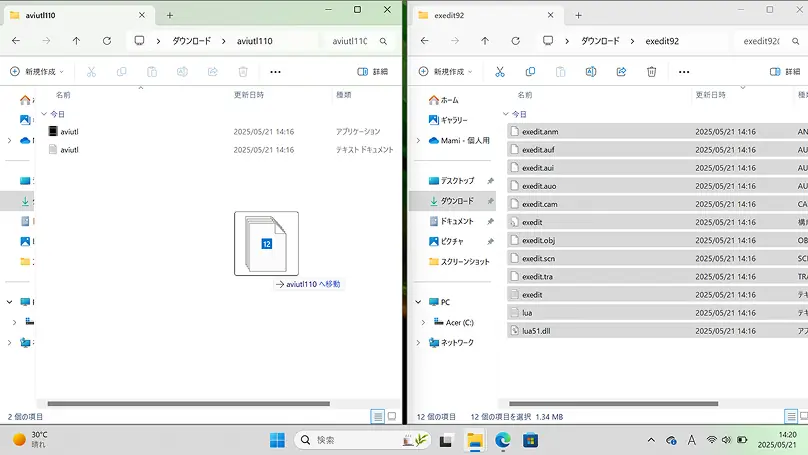The width and height of the screenshot is (808, 455).
Task: Collapse the 今日 group in aviutl110 window
Action: (44, 114)
